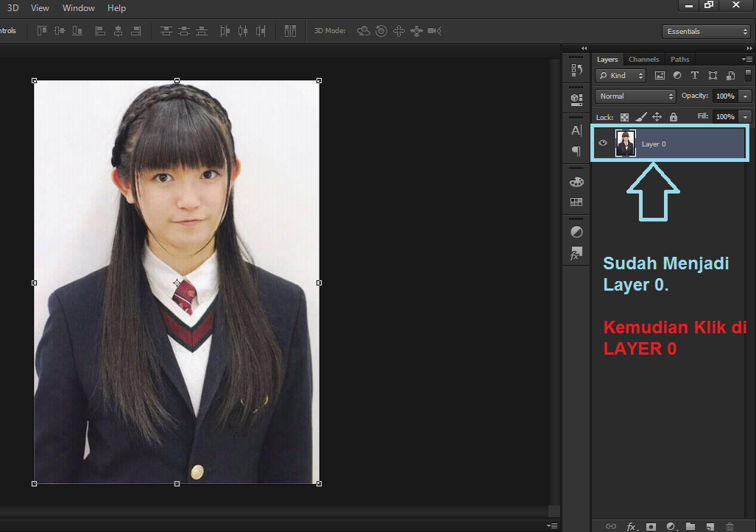This screenshot has width=756, height=532.
Task: Click the Fill percentage input field
Action: 725,117
